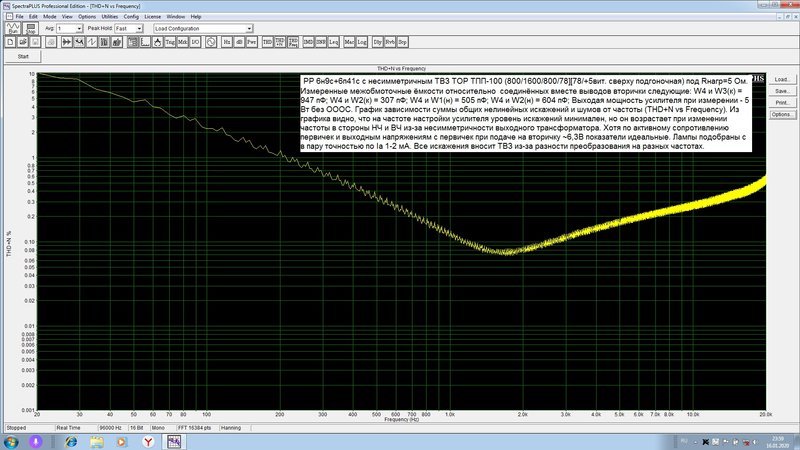Click the 96000 Hz status bar entry

coord(111,428)
